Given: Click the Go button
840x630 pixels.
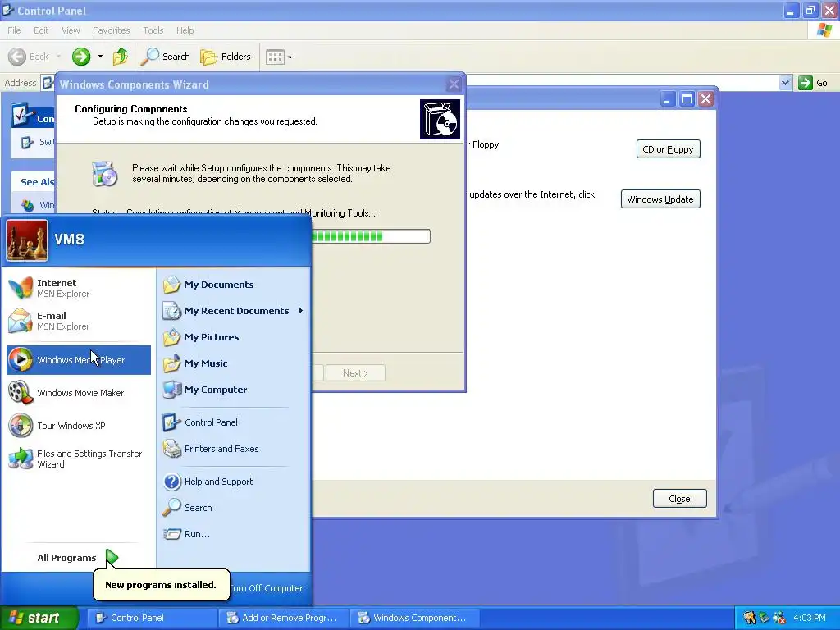Looking at the screenshot, I should point(814,83).
